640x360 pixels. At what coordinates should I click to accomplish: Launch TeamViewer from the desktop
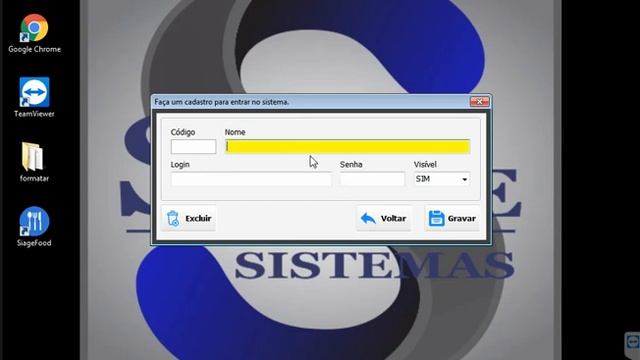34,98
